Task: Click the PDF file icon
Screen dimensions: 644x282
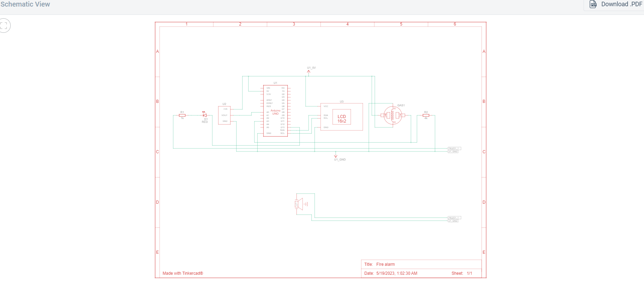Action: tap(593, 4)
